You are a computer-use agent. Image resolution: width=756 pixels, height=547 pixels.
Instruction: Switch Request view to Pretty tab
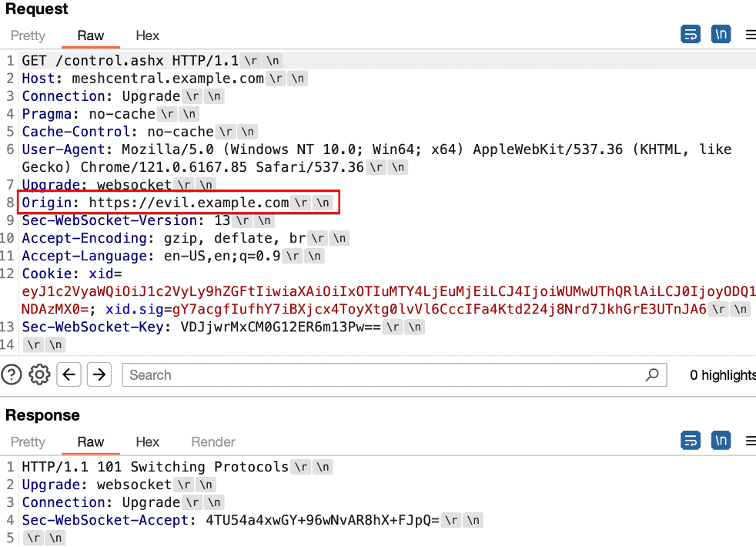[28, 35]
